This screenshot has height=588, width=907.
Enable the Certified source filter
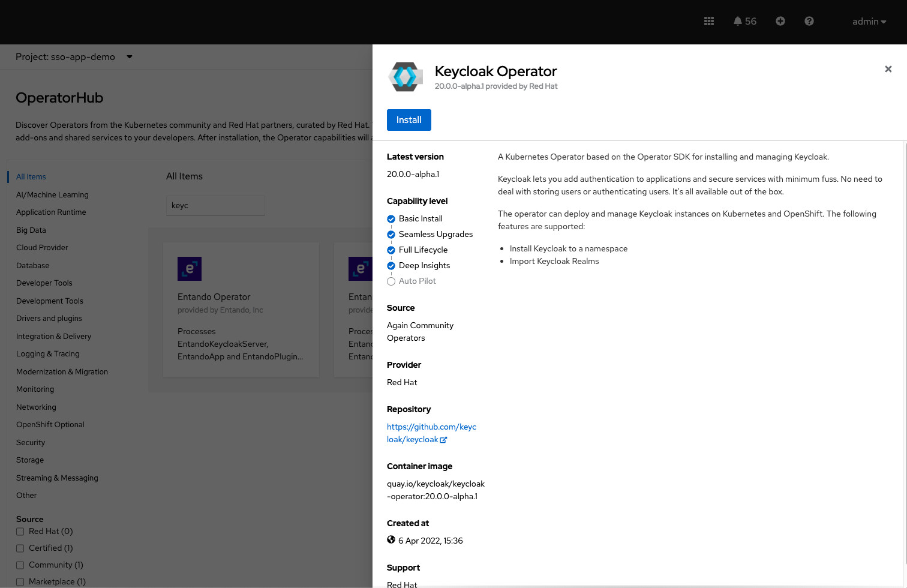point(20,548)
